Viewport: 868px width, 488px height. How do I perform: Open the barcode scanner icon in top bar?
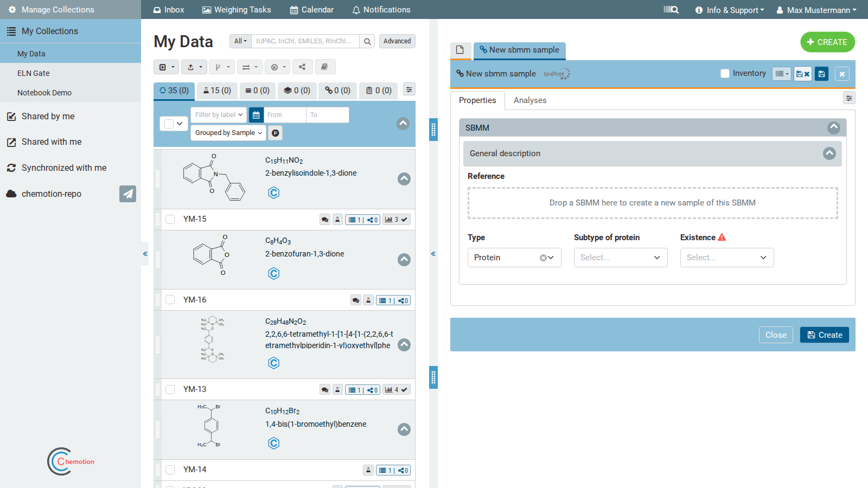(x=671, y=10)
